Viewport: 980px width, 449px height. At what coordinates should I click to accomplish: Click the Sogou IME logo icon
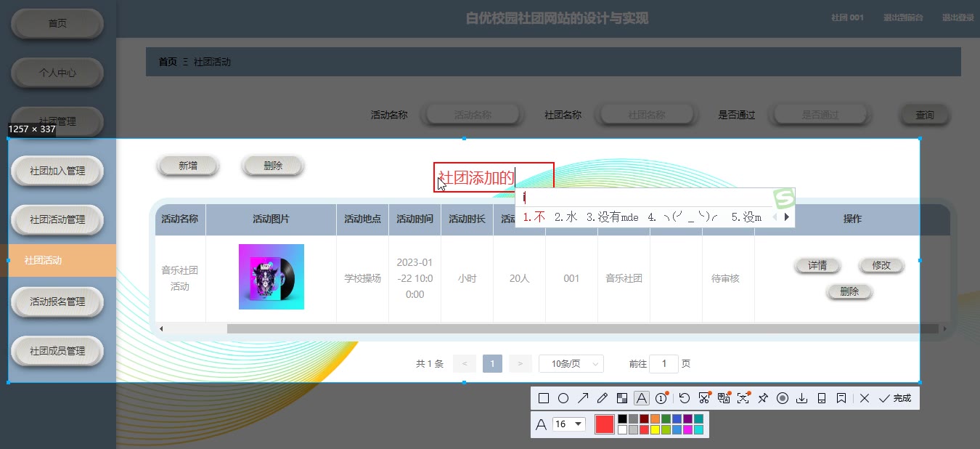point(784,198)
